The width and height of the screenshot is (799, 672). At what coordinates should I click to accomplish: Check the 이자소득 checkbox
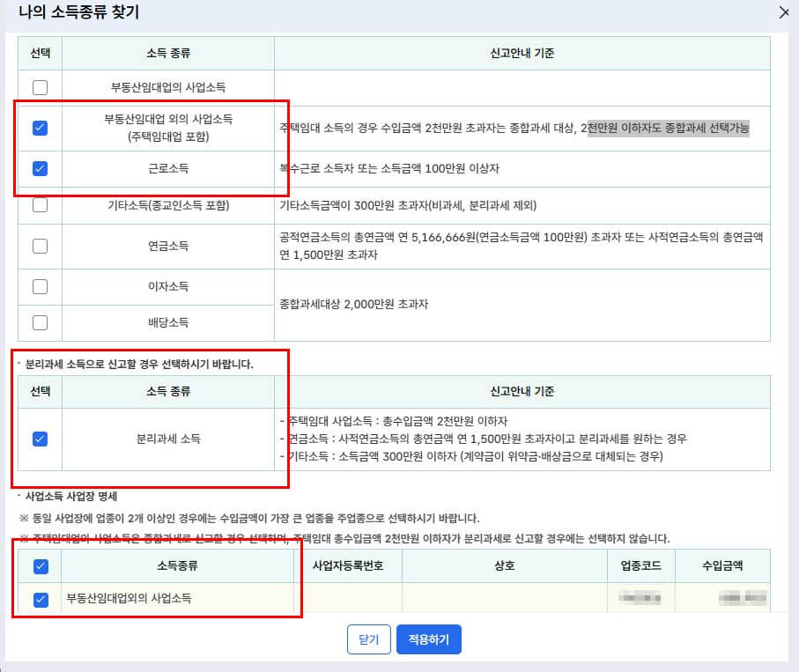(x=40, y=285)
